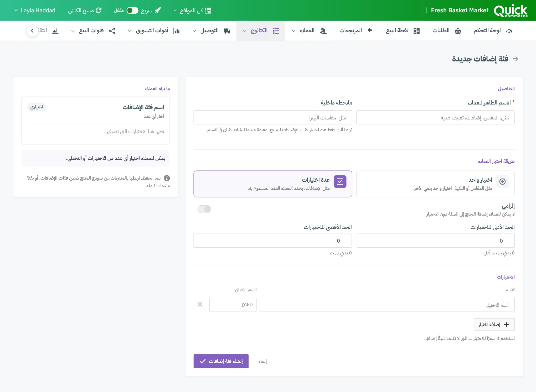The image size is (536, 392).
Task: Click the info icon in preview note
Action: click(167, 178)
